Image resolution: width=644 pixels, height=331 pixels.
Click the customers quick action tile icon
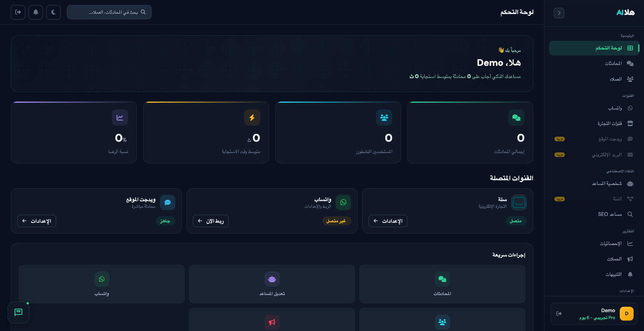[443, 322]
